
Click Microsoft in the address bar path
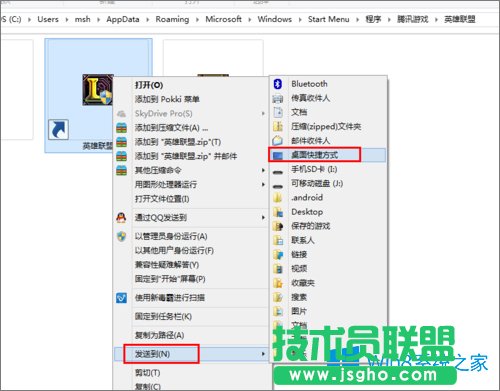tap(223, 19)
